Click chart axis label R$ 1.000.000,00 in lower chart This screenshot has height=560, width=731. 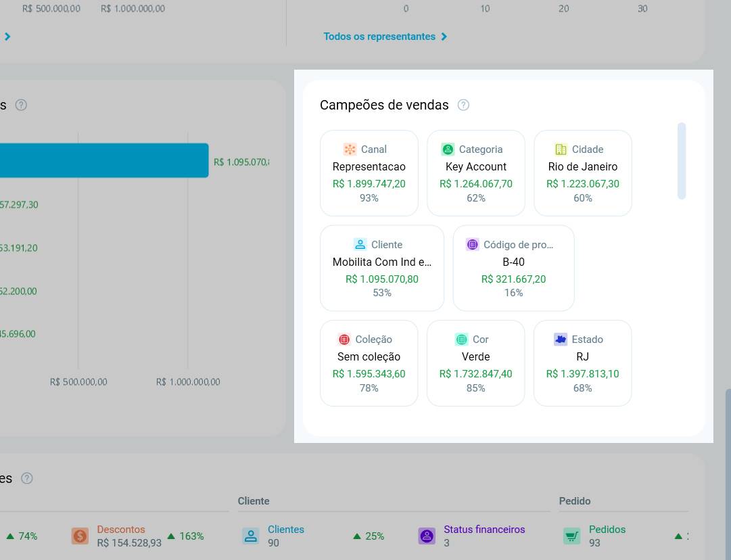pos(188,382)
